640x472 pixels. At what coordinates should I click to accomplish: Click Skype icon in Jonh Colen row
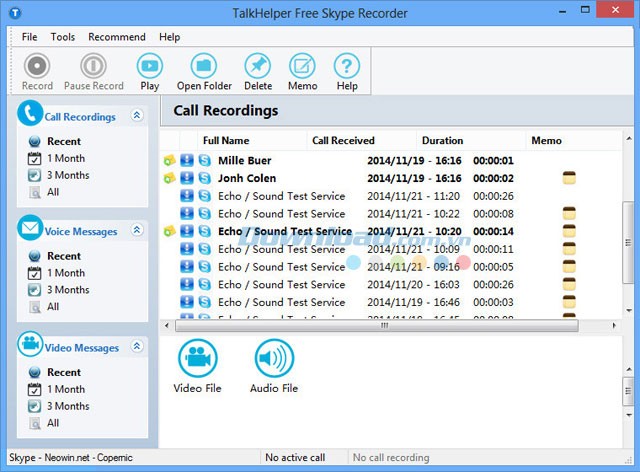point(204,178)
